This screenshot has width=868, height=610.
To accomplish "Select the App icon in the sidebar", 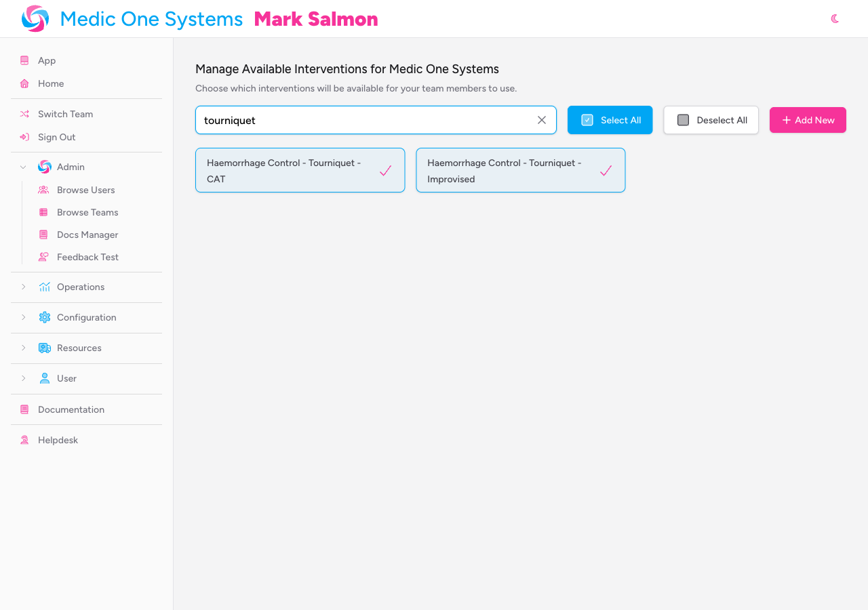I will point(24,60).
